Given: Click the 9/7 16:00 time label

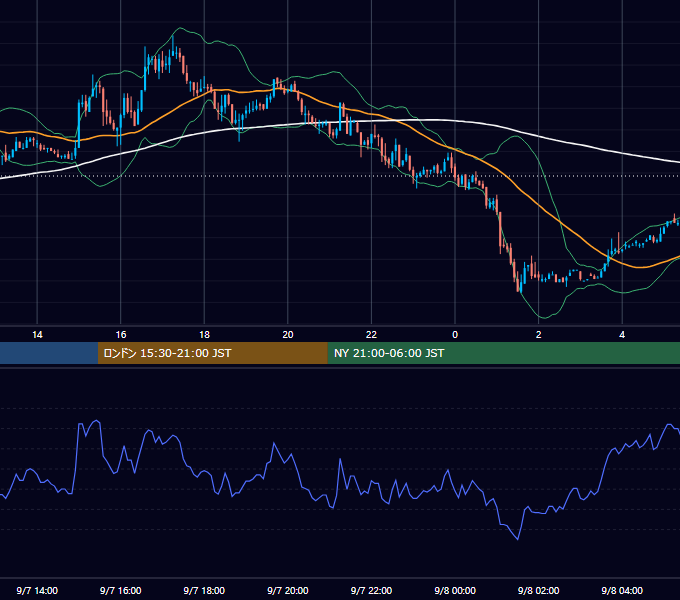Looking at the screenshot, I should 121,590.
